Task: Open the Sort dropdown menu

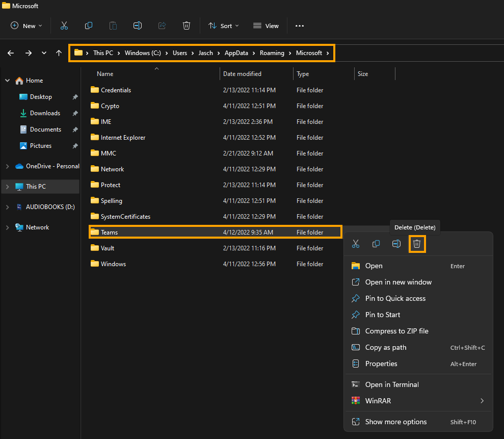Action: click(223, 25)
